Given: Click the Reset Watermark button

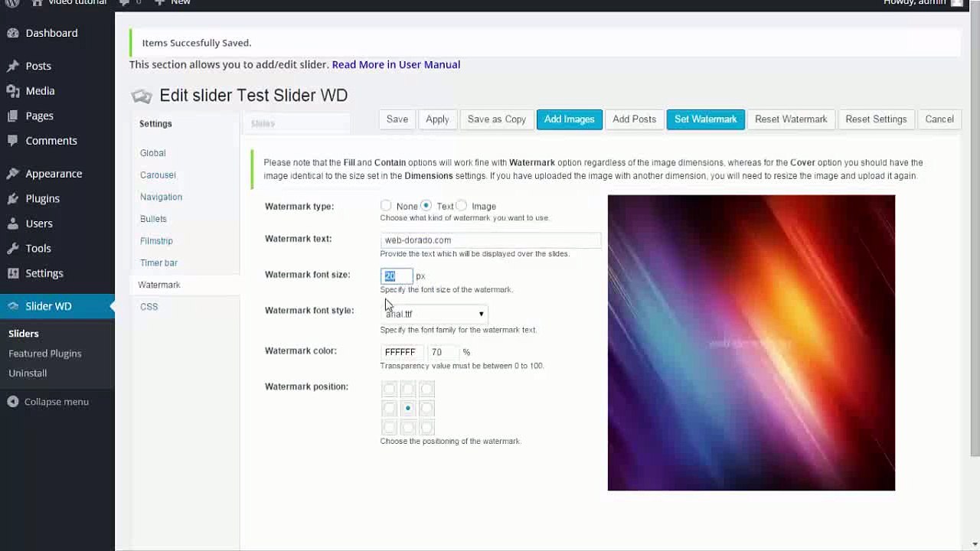Looking at the screenshot, I should pyautogui.click(x=791, y=119).
